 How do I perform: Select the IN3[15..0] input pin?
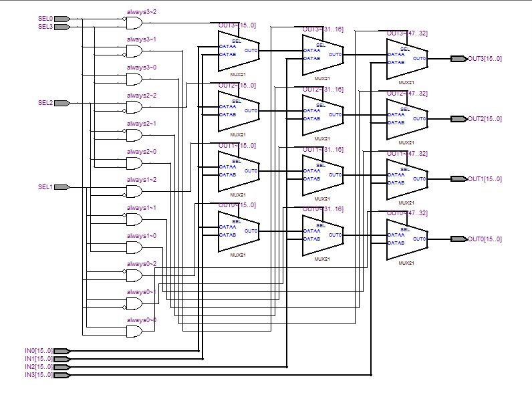(62, 375)
